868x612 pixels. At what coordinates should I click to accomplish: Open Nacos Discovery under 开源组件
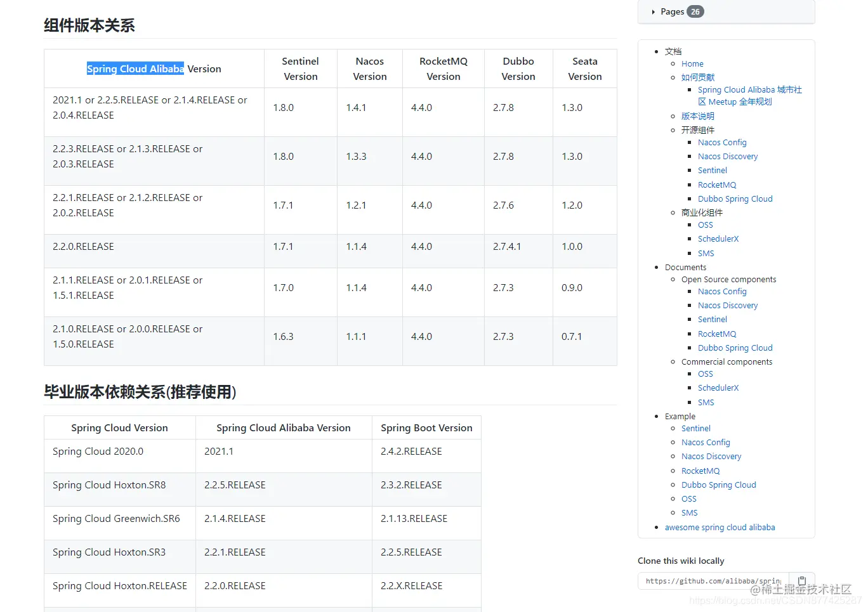click(x=728, y=157)
